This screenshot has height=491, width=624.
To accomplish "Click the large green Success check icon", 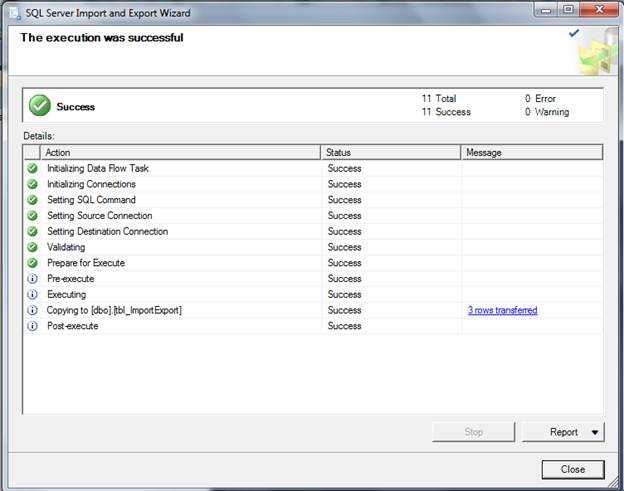I will tap(40, 105).
